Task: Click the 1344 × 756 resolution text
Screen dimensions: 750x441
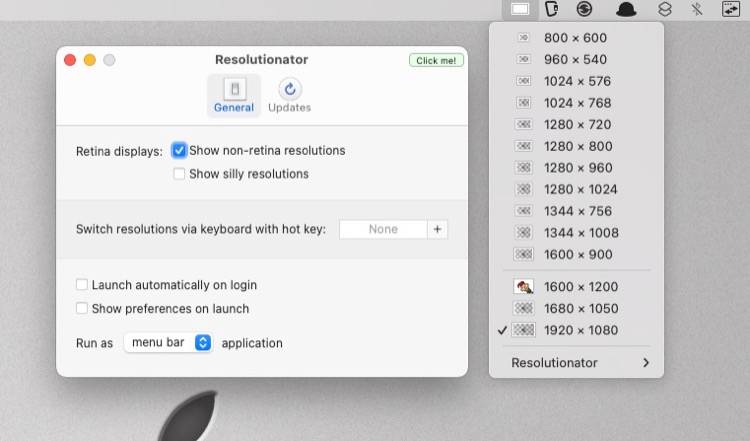Action: pos(578,211)
